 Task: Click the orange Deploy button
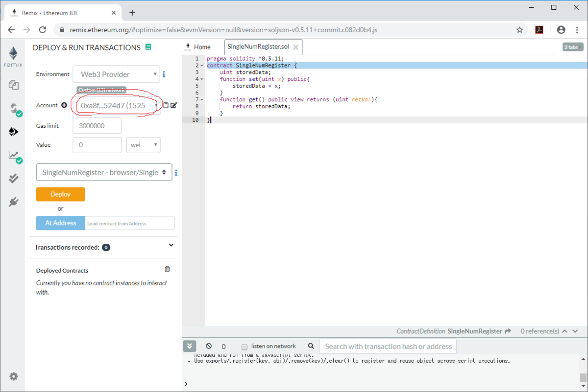[60, 194]
